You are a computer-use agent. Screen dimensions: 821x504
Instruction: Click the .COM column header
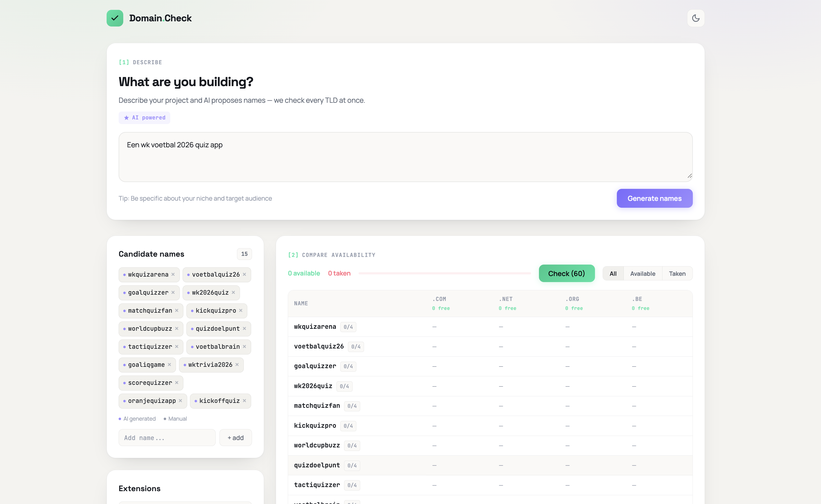pyautogui.click(x=439, y=299)
